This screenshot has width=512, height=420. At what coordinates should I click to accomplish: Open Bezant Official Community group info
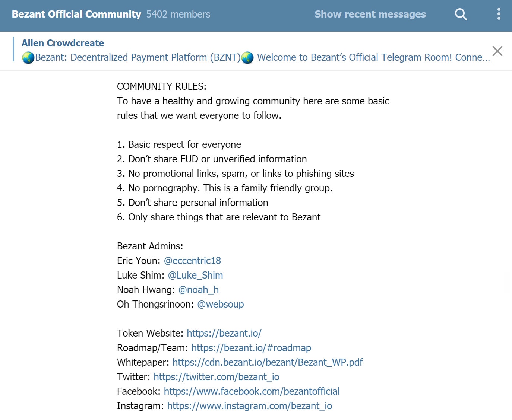pos(76,14)
